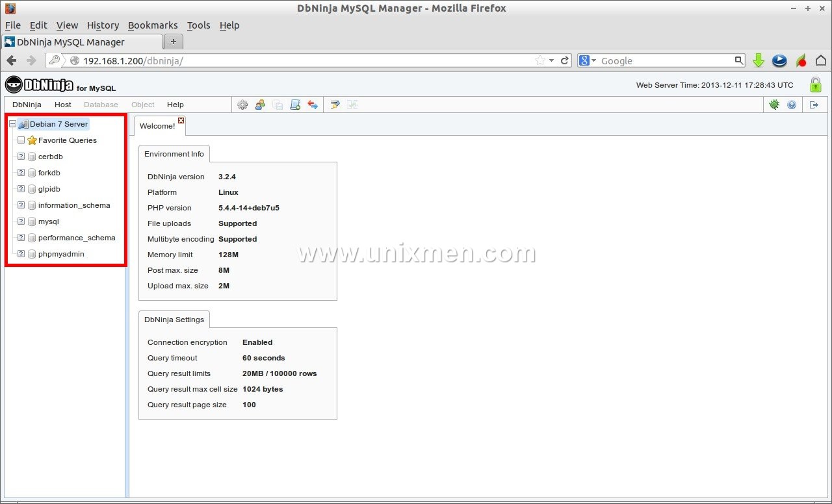The height and width of the screenshot is (504, 832).
Task: Click the grayed-out Object menu
Action: pyautogui.click(x=143, y=105)
